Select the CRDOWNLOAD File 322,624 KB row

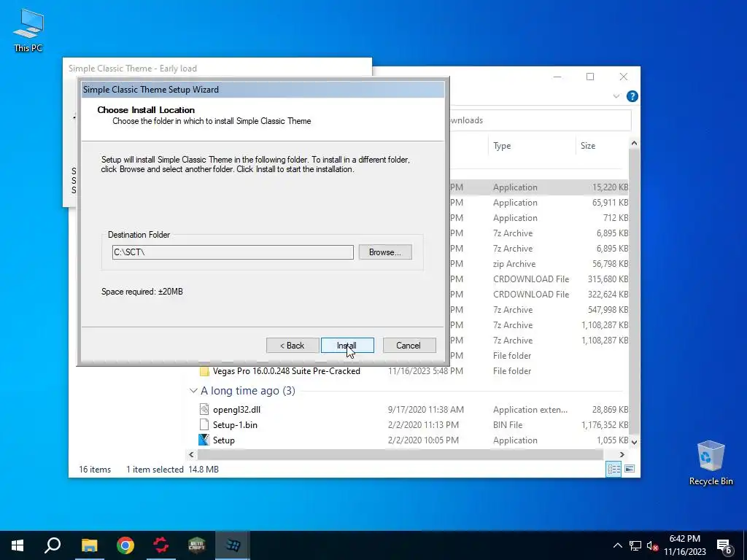pyautogui.click(x=538, y=295)
